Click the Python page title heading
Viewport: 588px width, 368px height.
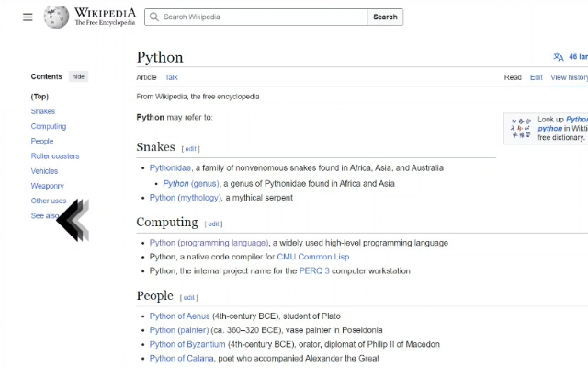tap(160, 57)
